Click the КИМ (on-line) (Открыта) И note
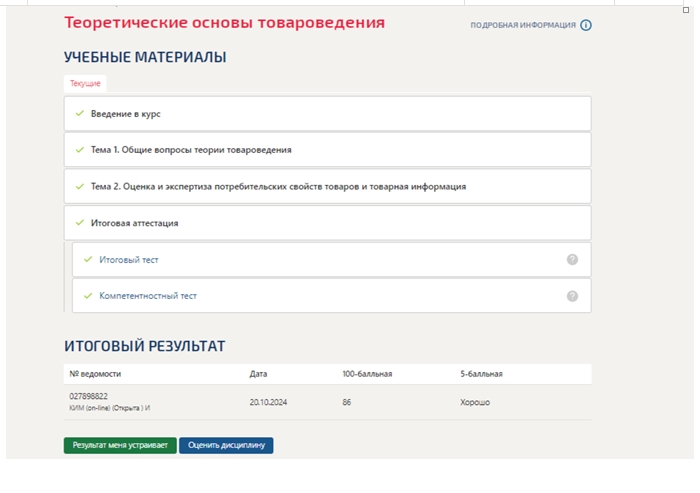The width and height of the screenshot is (700, 493). 110,408
